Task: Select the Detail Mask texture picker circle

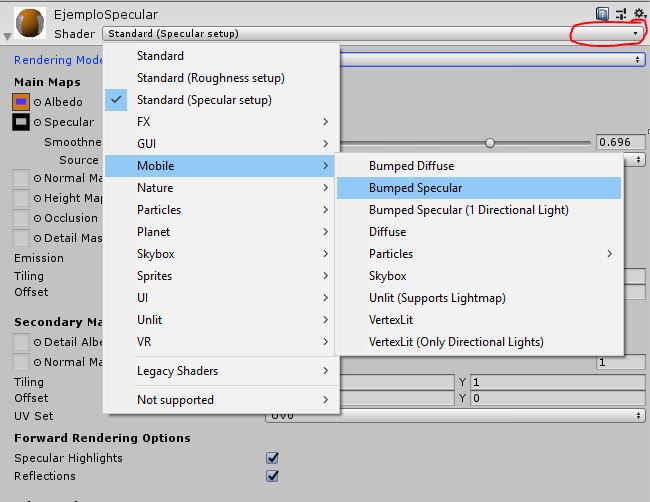Action: point(37,238)
